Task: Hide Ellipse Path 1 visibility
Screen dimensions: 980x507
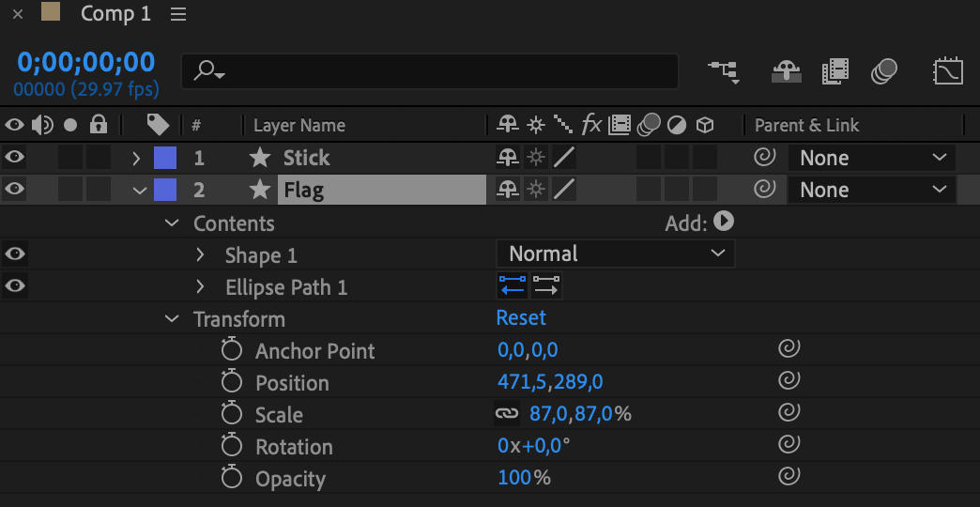Action: [x=15, y=285]
